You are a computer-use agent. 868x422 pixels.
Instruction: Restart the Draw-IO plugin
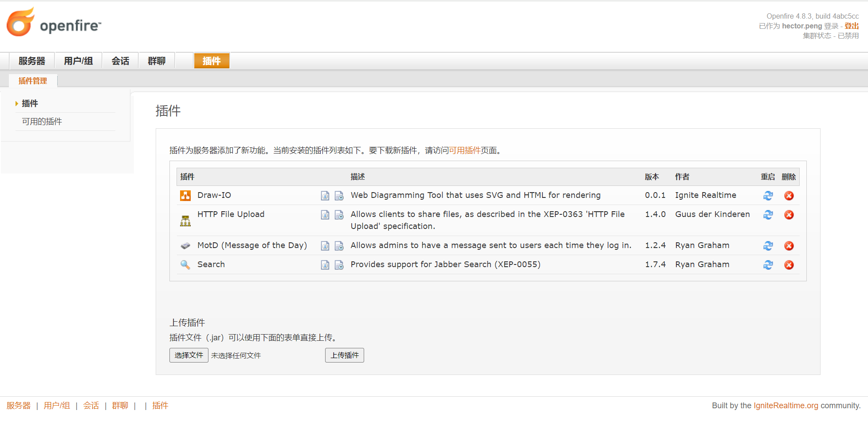tap(768, 196)
